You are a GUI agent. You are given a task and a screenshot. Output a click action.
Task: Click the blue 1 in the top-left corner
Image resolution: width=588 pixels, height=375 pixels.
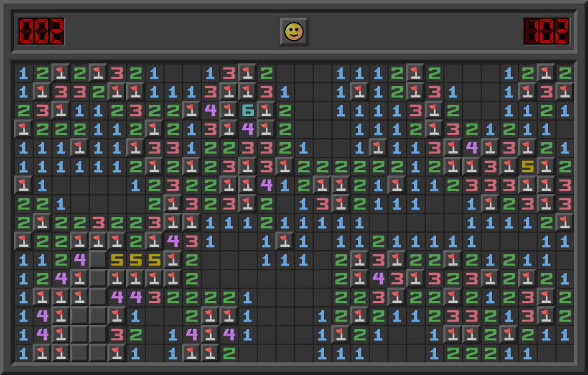(24, 73)
